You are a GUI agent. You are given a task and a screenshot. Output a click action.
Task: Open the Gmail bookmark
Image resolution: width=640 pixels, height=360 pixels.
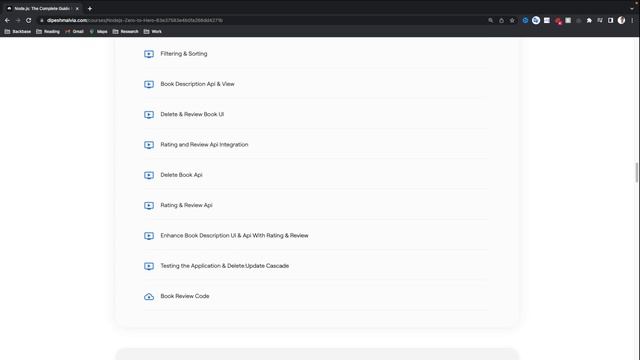point(74,31)
